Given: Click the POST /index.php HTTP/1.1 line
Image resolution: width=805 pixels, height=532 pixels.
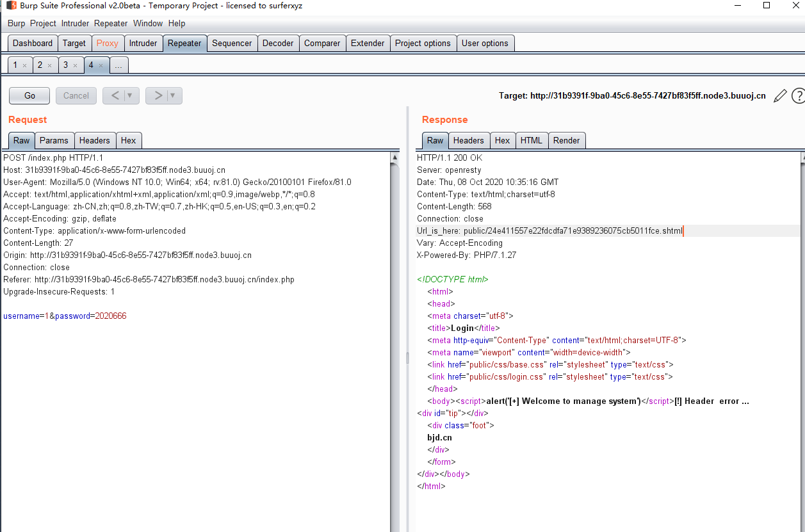Looking at the screenshot, I should [53, 158].
